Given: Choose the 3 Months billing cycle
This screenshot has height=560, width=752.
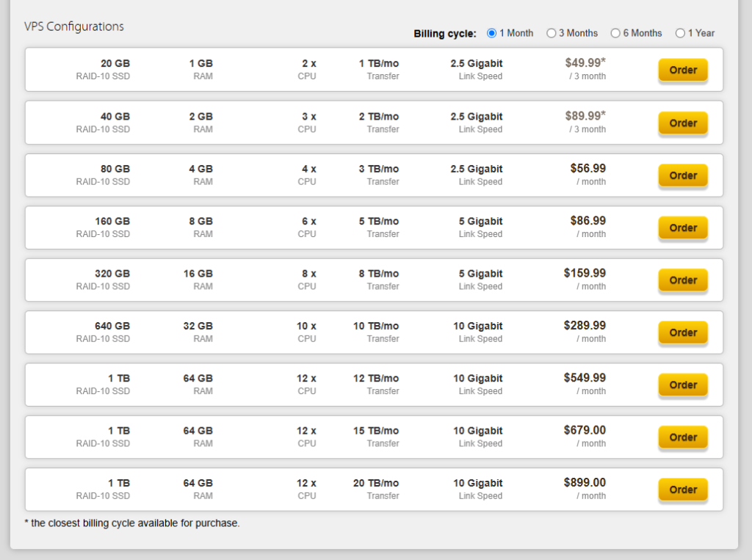Looking at the screenshot, I should tap(551, 33).
